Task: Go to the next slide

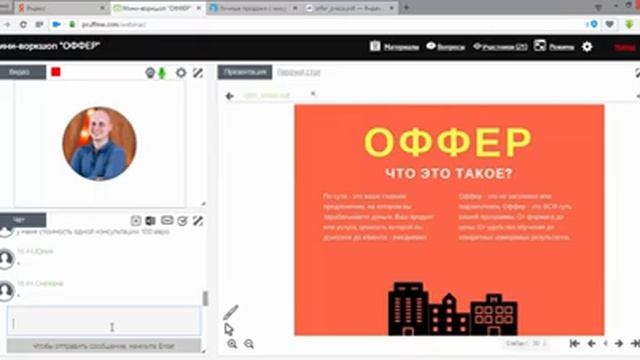Action: [619, 344]
